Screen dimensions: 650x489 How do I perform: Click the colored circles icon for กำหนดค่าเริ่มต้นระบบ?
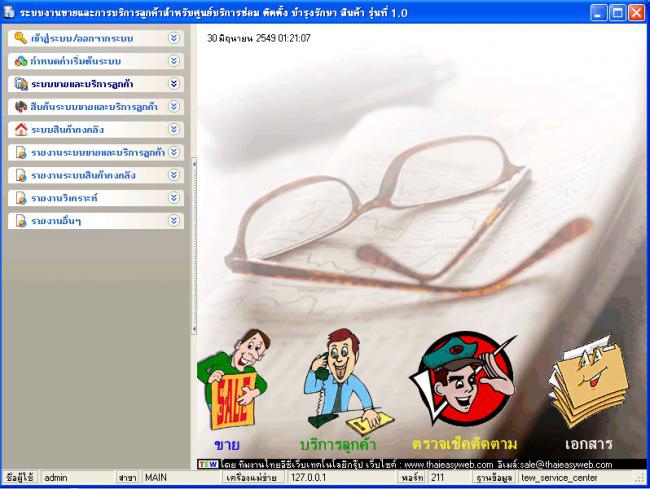21,61
